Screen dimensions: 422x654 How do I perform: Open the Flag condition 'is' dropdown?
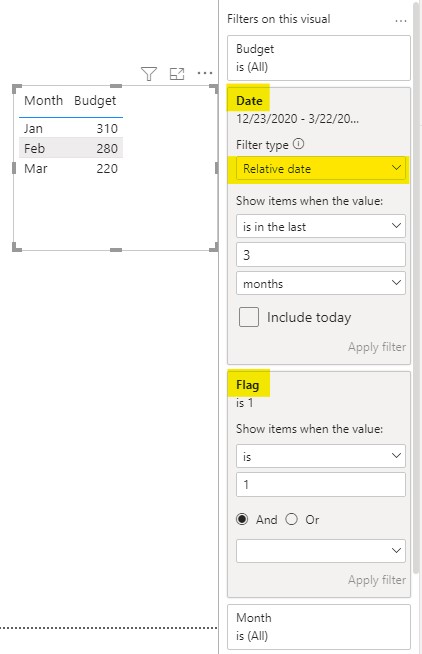tap(321, 456)
